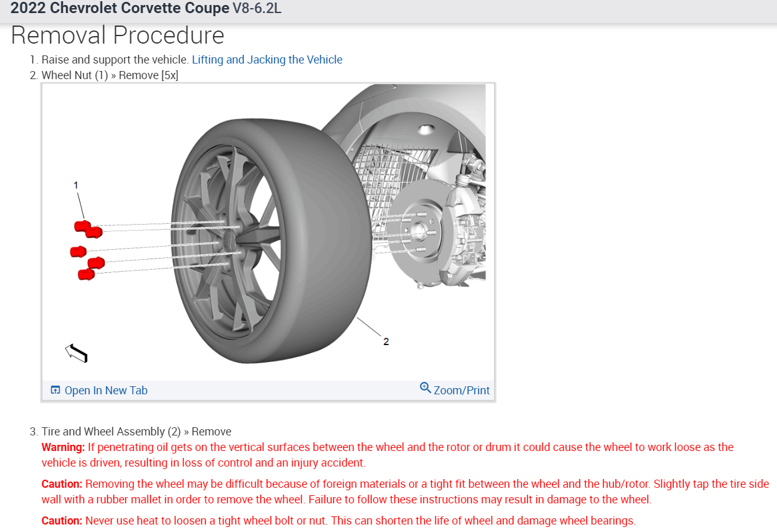Screen dimensions: 777x532
Task: Open the Lifting and Jacking the Vehicle link
Action: coord(267,60)
